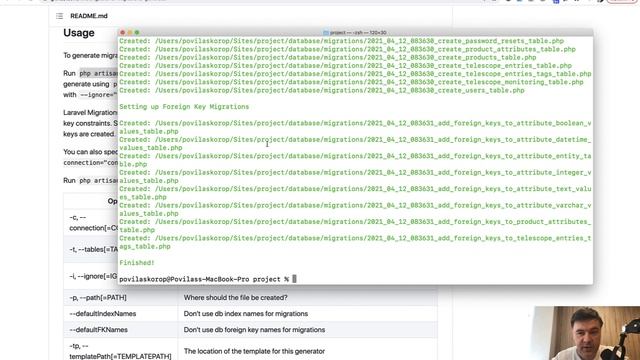Click the 'povilaskorop@Povilass-MacBook-Pro project' prompt text
Image resolution: width=640 pixels, height=360 pixels.
200,279
